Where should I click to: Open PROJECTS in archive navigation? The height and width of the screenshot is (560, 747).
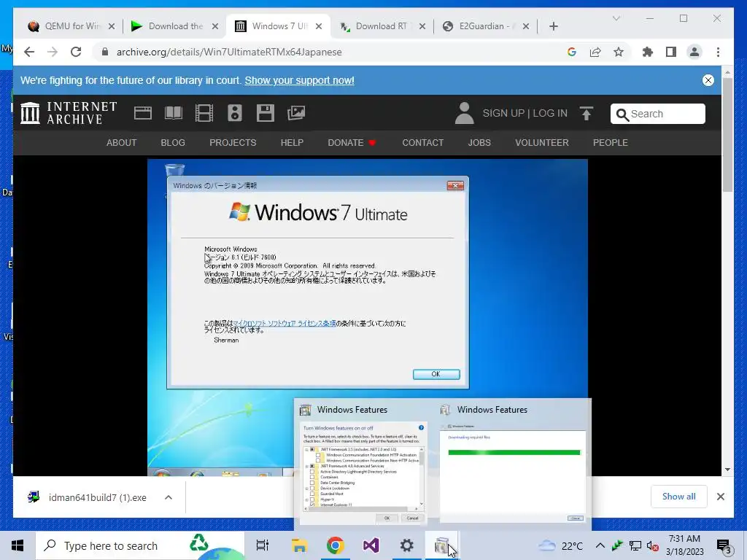(233, 143)
